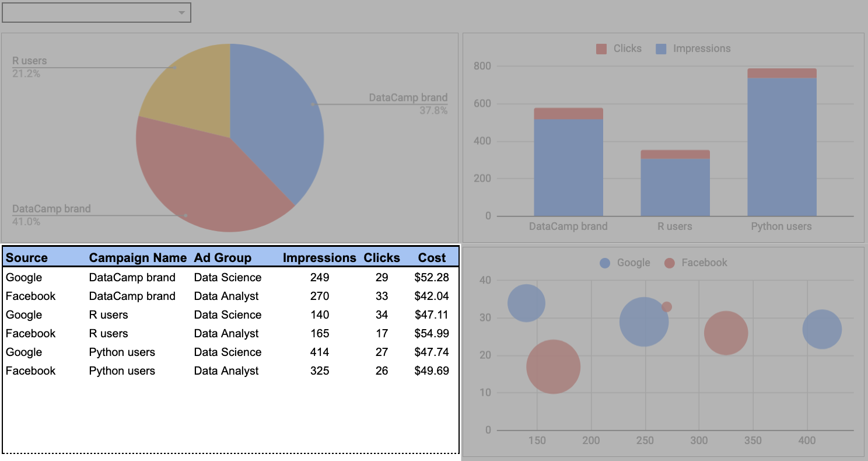Select Python users in the 414 impressions row
This screenshot has width=868, height=461.
click(x=122, y=352)
